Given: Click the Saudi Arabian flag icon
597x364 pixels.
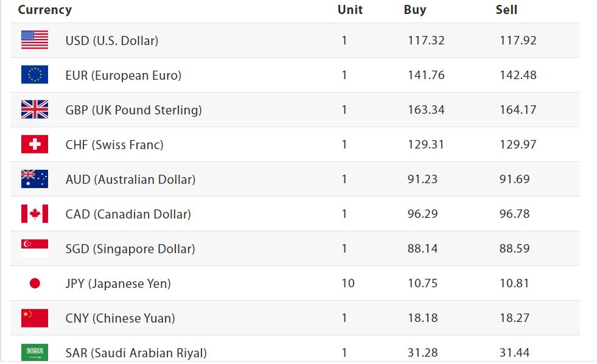Looking at the screenshot, I should (x=35, y=352).
